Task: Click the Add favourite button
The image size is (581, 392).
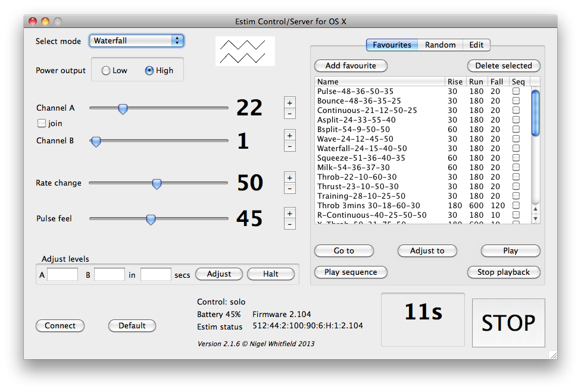Action: click(x=350, y=65)
